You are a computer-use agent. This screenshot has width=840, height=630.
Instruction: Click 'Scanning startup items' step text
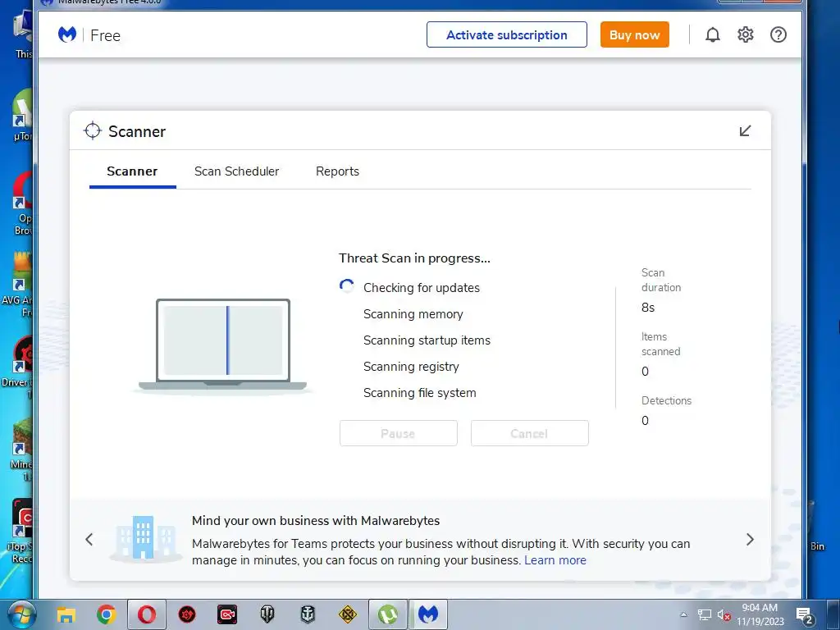[x=427, y=340]
